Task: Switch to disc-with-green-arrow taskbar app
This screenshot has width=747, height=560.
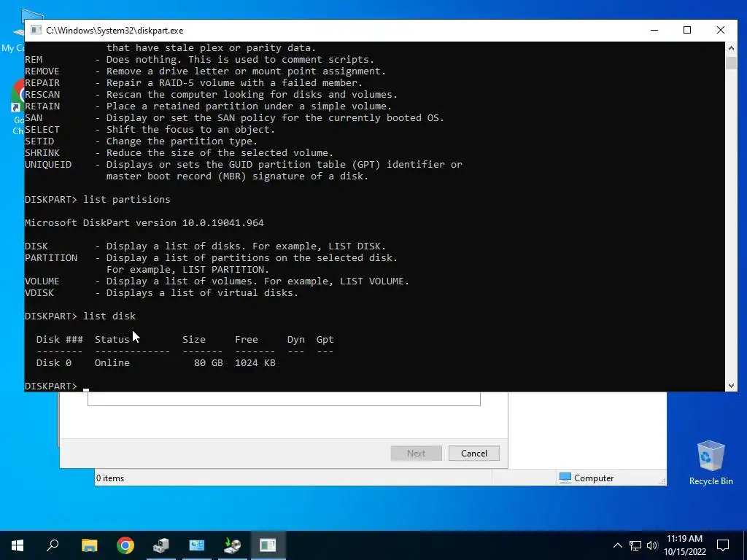Action: (233, 545)
